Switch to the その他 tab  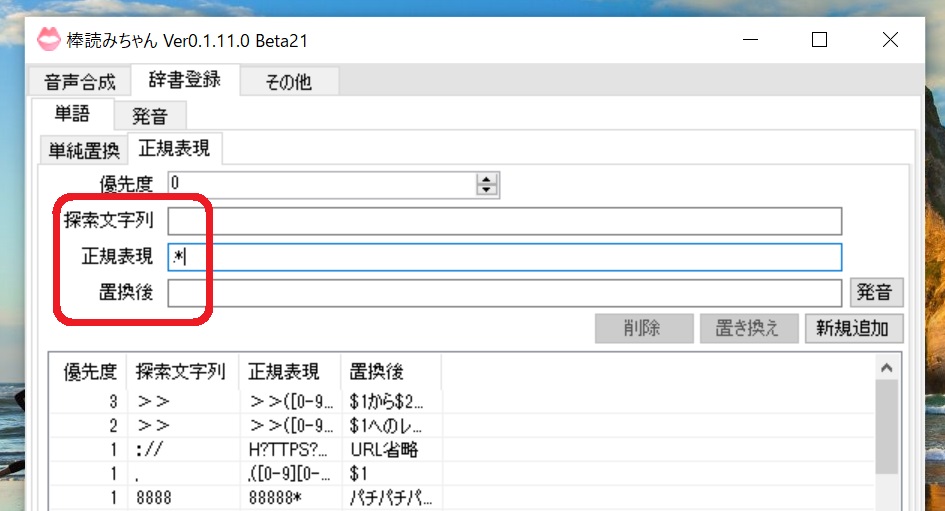click(x=289, y=82)
